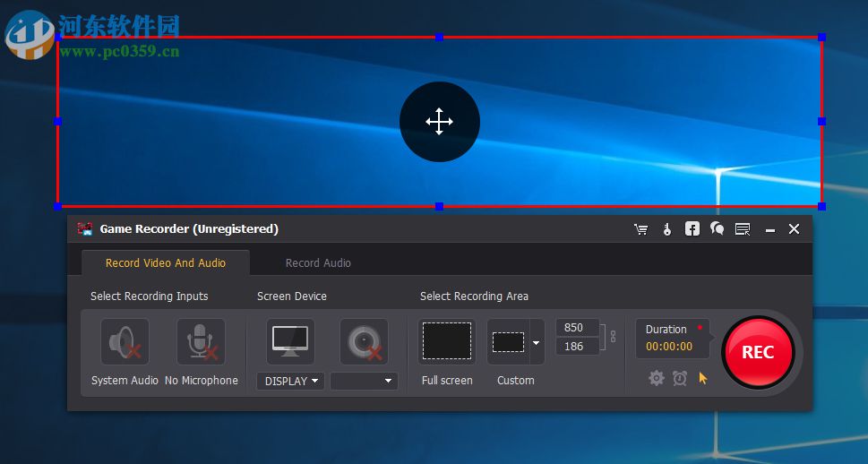Toggle the aspect ratio lock link icon
868x464 pixels.
point(613,336)
